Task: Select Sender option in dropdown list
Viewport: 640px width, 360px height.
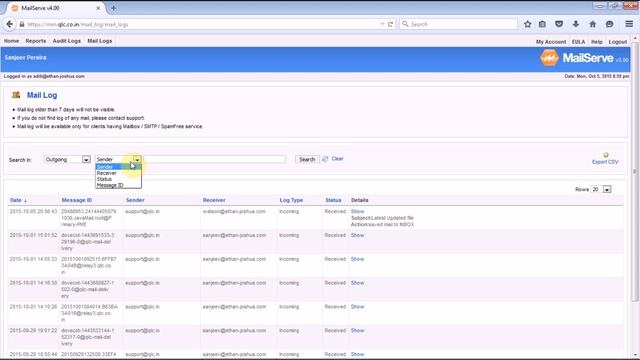Action: (x=118, y=167)
